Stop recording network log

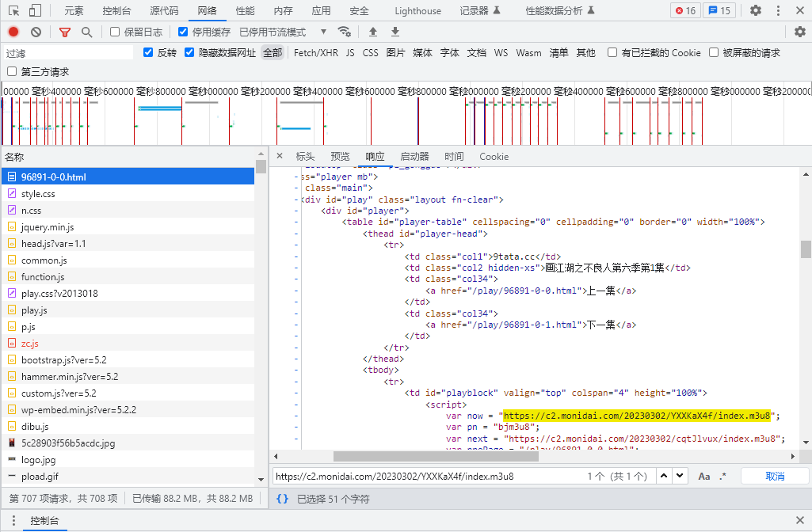pyautogui.click(x=13, y=32)
